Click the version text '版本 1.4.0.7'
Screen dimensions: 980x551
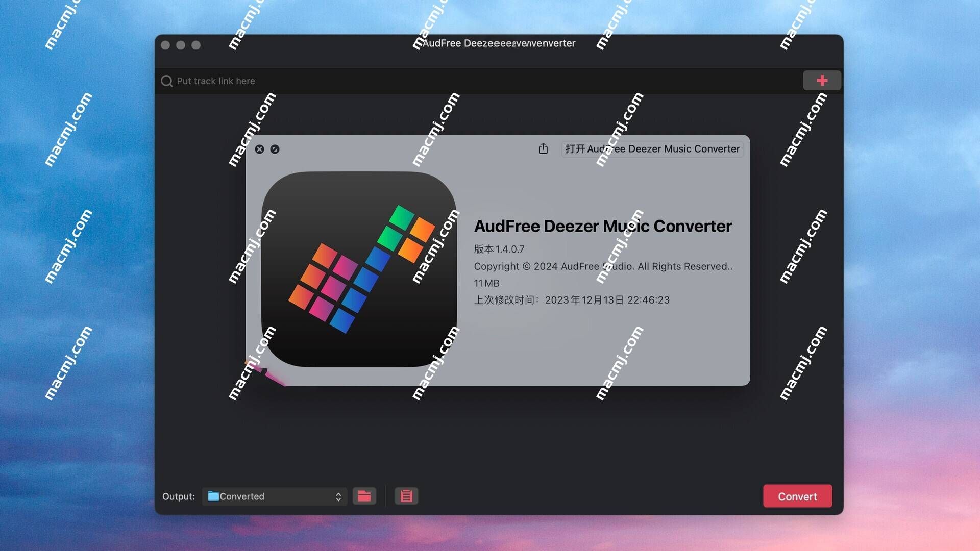tap(499, 249)
